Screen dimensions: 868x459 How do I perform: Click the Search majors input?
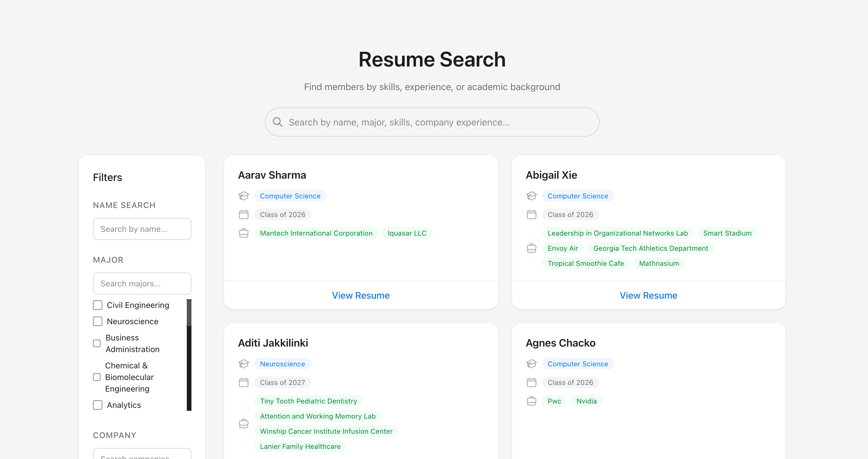point(142,284)
